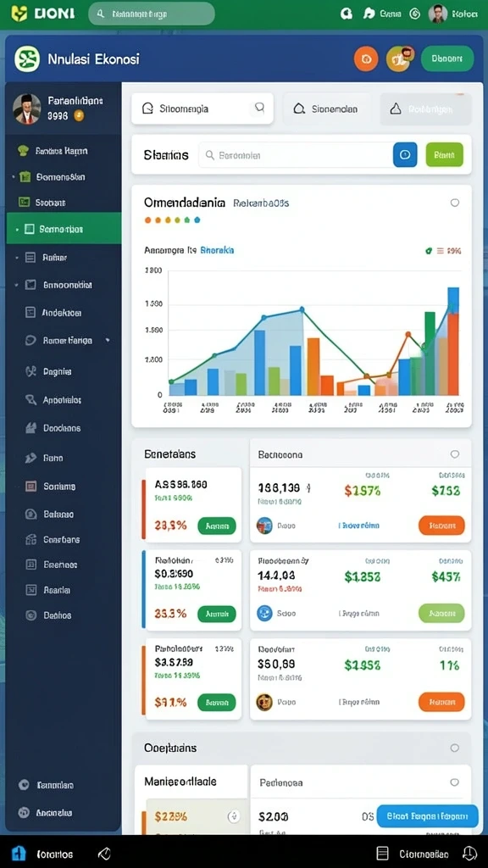This screenshot has height=868, width=488.
Task: Toggle the circle on Bacnooona panel header
Action: tap(455, 454)
